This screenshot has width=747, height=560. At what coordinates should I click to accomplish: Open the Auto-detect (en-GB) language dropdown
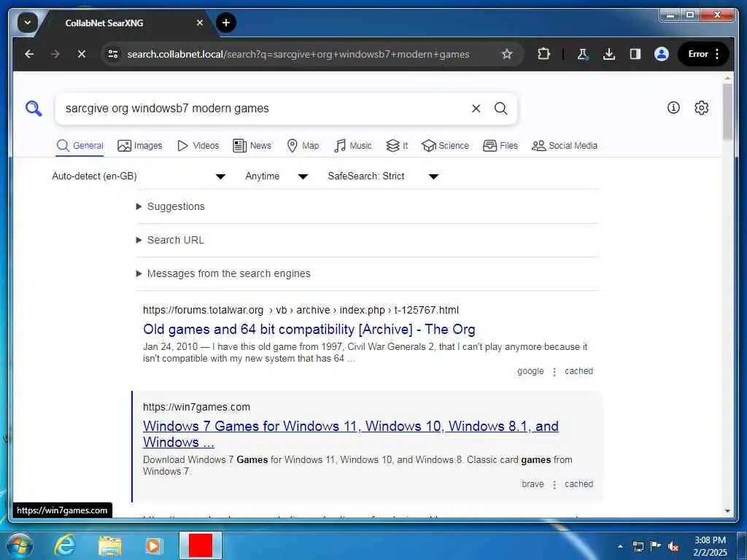(x=138, y=176)
